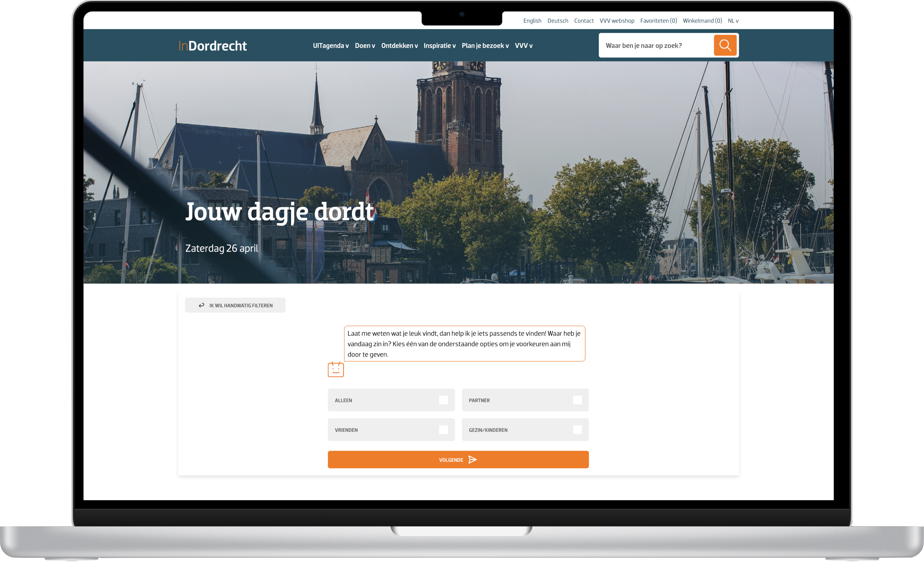Click the return arrow on the handmatig filteren button
This screenshot has width=924, height=562.
coord(201,305)
